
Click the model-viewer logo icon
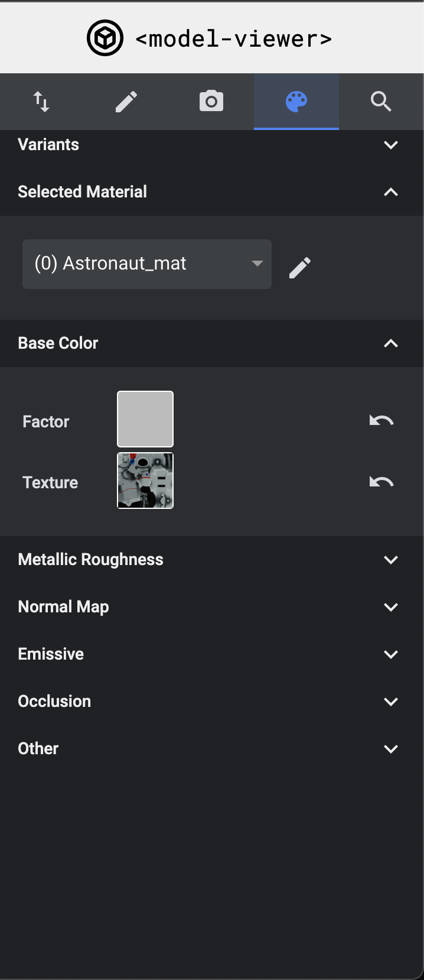(x=105, y=37)
